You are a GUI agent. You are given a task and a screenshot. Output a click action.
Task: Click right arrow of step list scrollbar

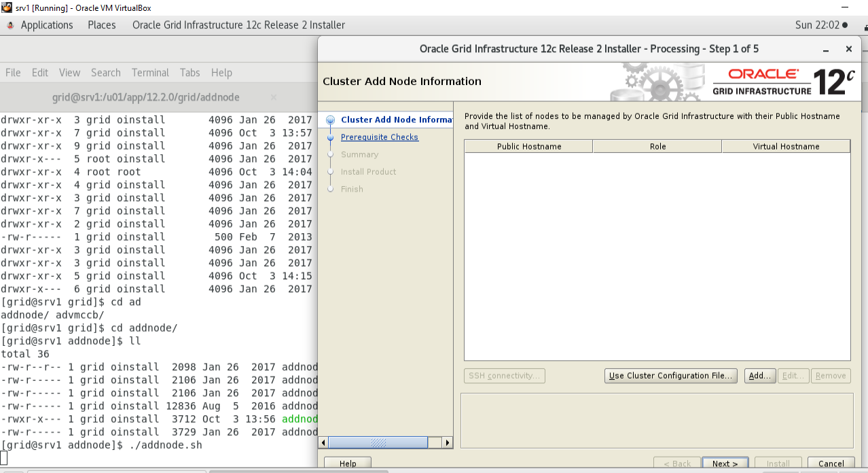pyautogui.click(x=447, y=442)
